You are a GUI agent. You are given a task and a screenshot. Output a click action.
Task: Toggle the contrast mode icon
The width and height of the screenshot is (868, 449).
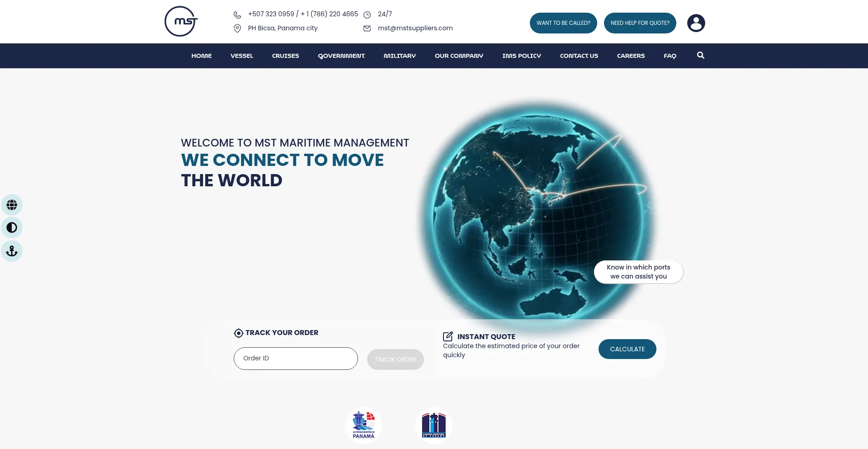pyautogui.click(x=12, y=227)
